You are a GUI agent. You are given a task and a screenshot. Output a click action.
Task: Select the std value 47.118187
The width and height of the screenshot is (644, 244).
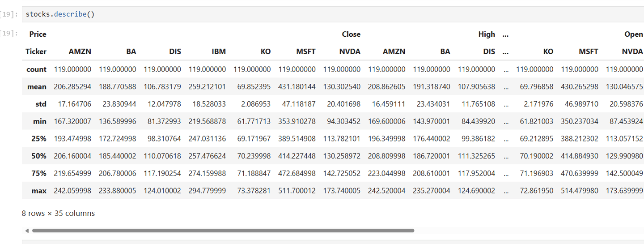(299, 104)
